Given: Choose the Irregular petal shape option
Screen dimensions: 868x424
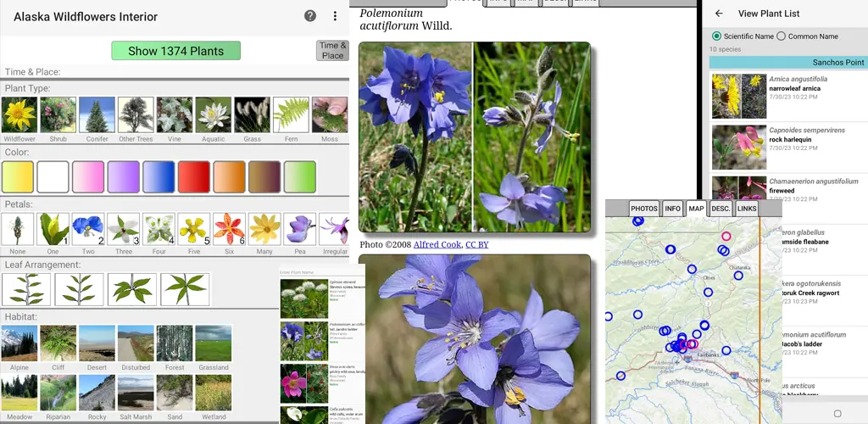Looking at the screenshot, I should coord(334,229).
